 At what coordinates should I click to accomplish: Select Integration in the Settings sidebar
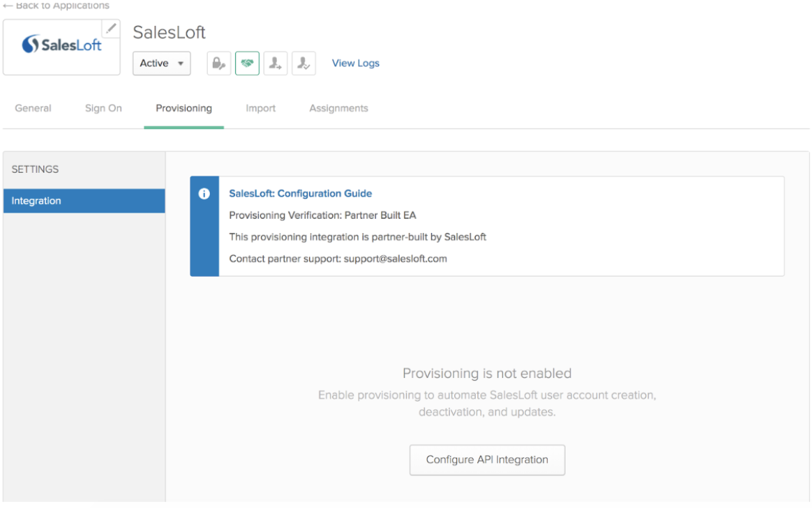point(35,201)
